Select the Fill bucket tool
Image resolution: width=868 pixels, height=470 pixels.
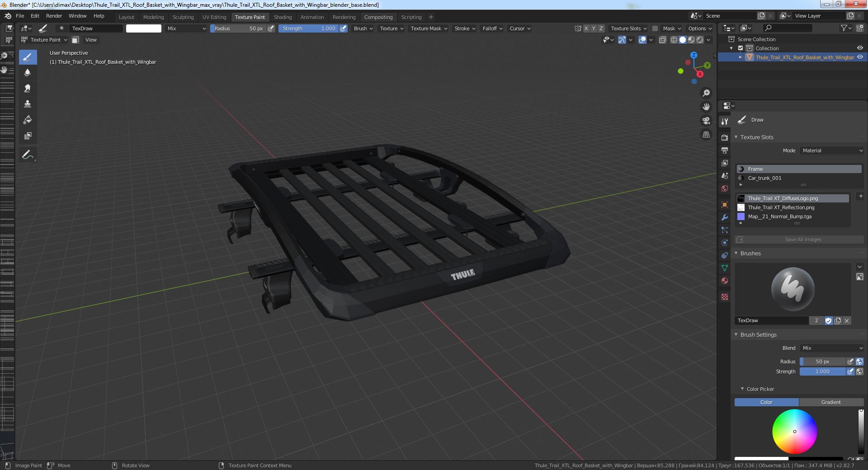tap(28, 120)
